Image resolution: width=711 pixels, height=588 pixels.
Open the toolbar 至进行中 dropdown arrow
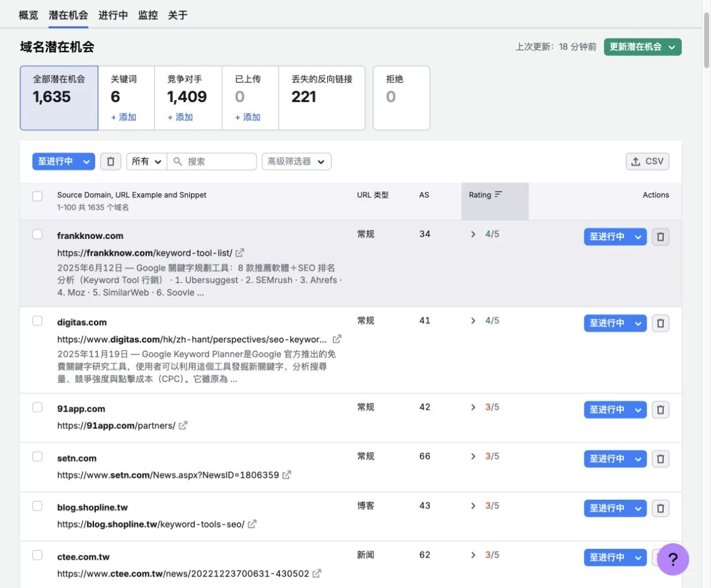click(86, 161)
